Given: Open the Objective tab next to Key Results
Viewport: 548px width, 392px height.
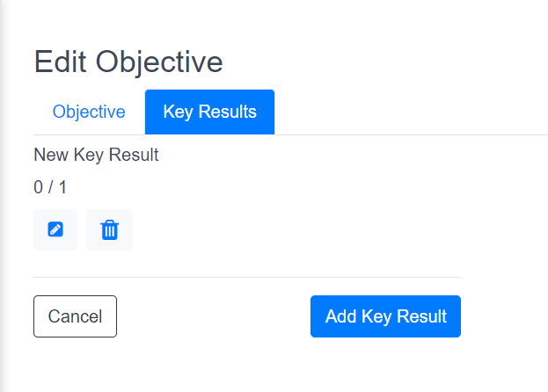Looking at the screenshot, I should (x=89, y=112).
